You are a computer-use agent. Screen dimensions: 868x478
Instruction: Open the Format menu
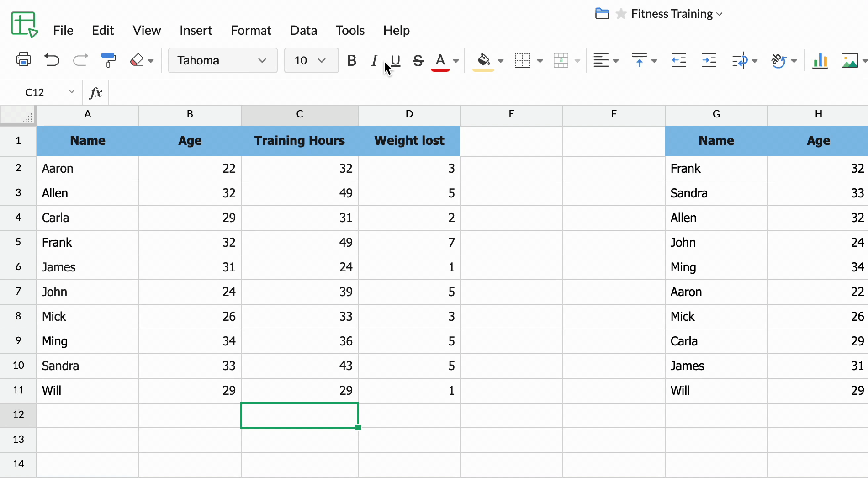[x=251, y=30]
